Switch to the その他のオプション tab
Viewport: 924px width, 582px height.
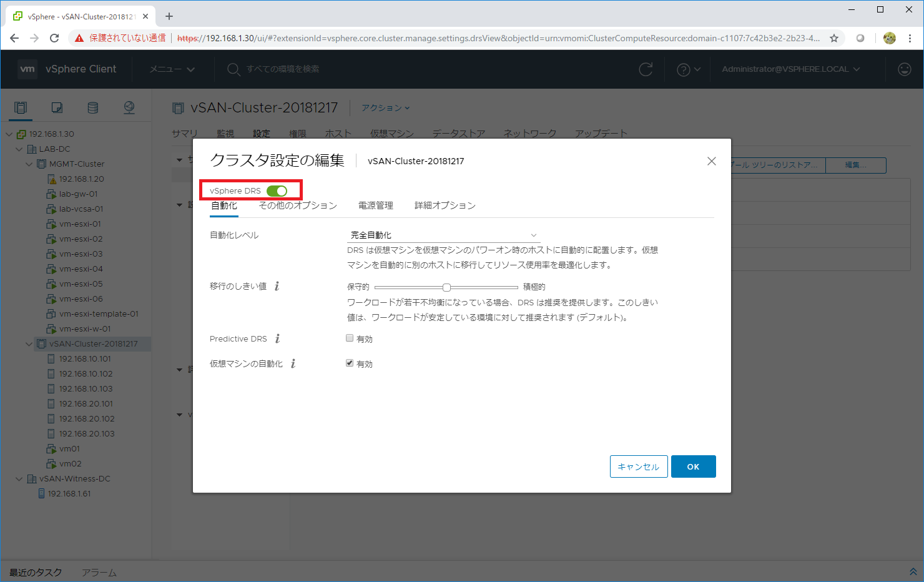[x=298, y=205]
